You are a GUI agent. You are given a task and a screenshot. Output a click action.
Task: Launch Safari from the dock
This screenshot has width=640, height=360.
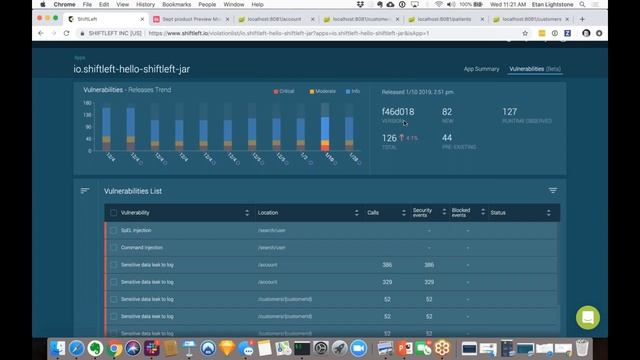76,349
